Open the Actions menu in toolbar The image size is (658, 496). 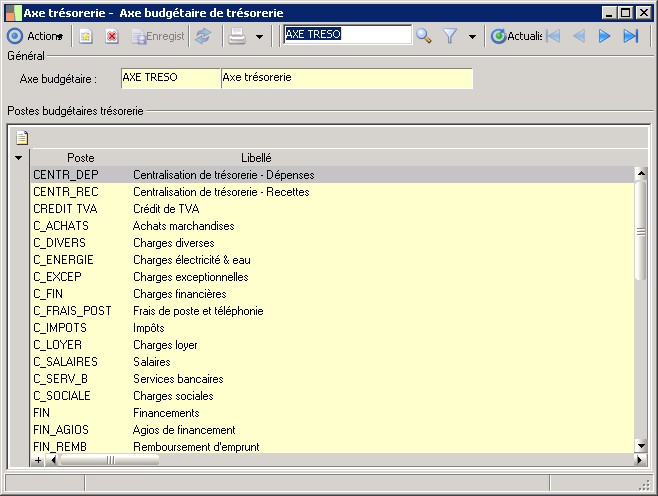pyautogui.click(x=36, y=36)
